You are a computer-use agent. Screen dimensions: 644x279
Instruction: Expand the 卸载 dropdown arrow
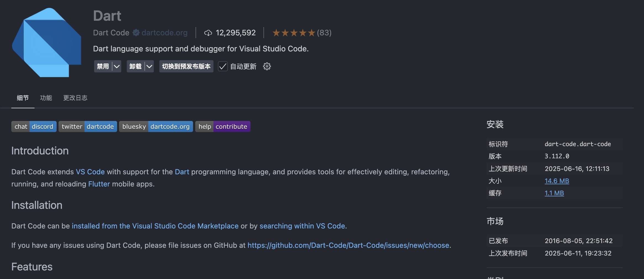[149, 67]
